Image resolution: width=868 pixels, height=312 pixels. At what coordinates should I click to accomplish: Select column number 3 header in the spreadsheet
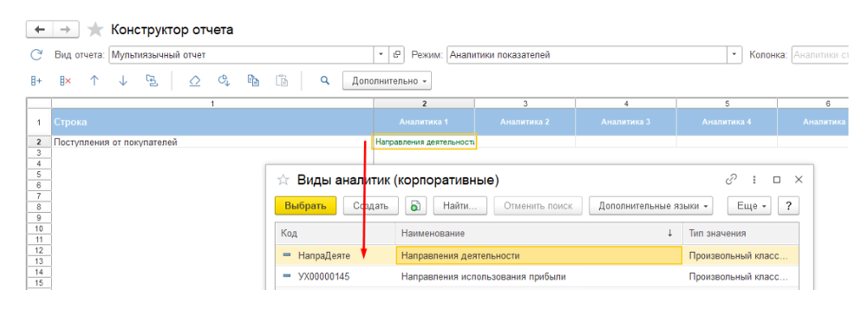tap(524, 103)
